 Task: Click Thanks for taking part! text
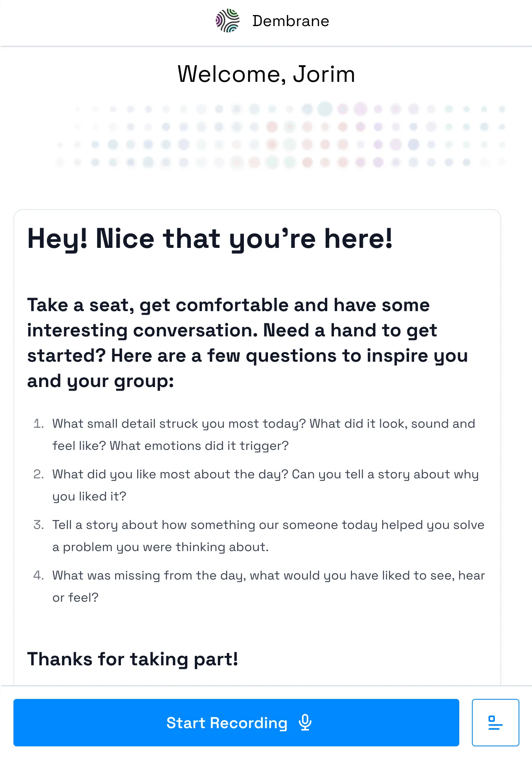132,659
